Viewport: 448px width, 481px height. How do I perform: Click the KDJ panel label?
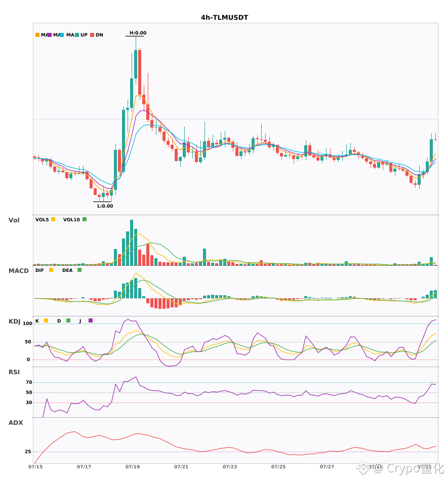(14, 322)
